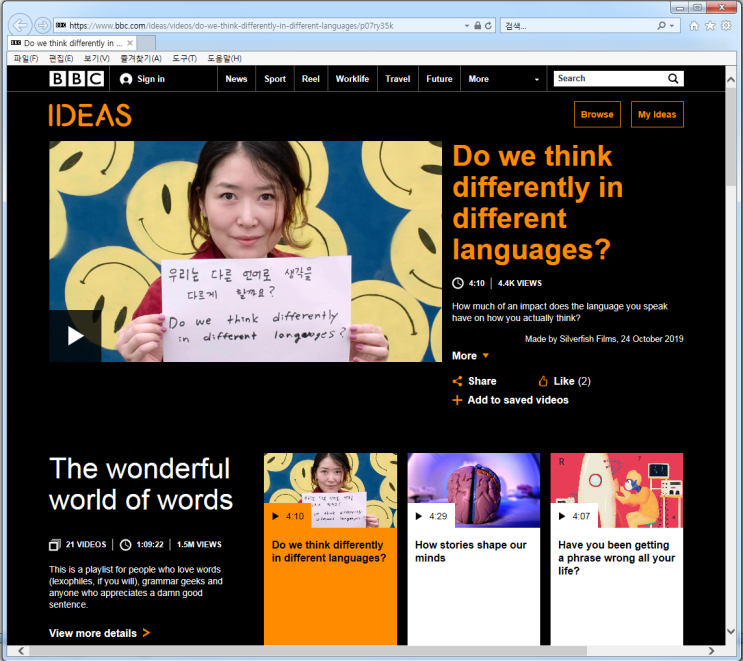743x661 pixels.
Task: Expand the More description toggle
Action: (471, 356)
